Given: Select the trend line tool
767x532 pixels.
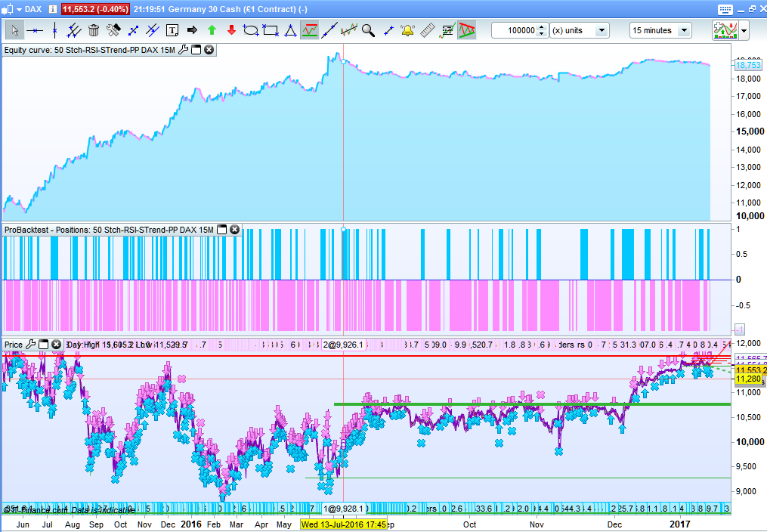Looking at the screenshot, I should click(329, 30).
